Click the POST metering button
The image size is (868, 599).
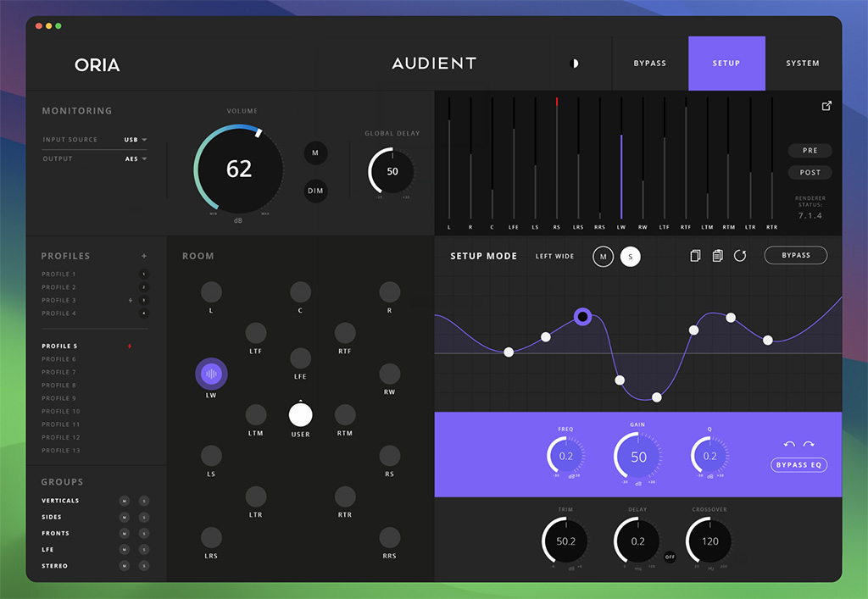coord(810,173)
